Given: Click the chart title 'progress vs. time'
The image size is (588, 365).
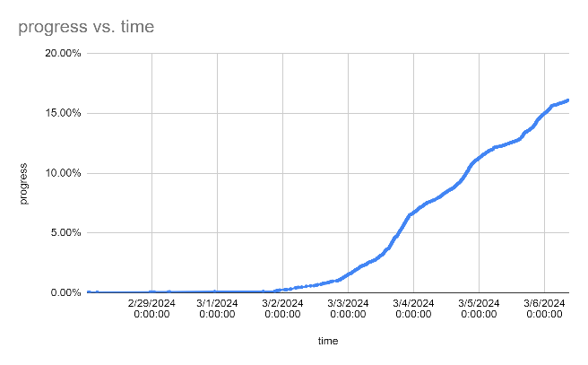Looking at the screenshot, I should click(x=86, y=27).
